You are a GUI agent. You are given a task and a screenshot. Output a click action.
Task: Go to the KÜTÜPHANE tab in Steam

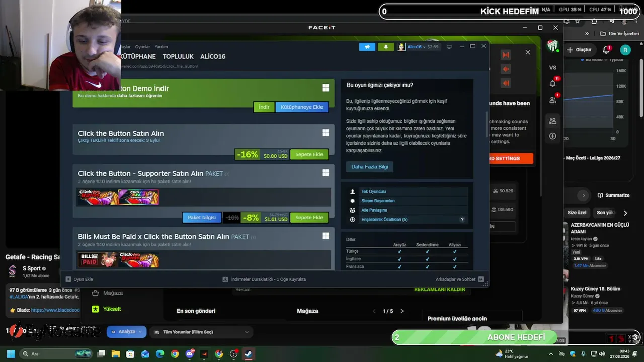(138, 57)
